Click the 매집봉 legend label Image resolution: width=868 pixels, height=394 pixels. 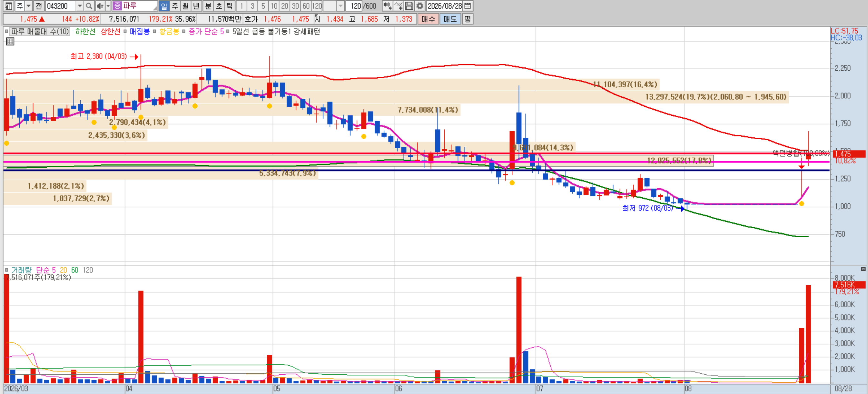click(140, 31)
